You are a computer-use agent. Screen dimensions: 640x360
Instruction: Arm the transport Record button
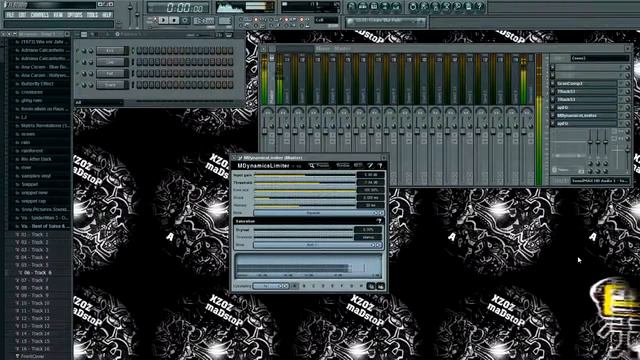coord(185,20)
